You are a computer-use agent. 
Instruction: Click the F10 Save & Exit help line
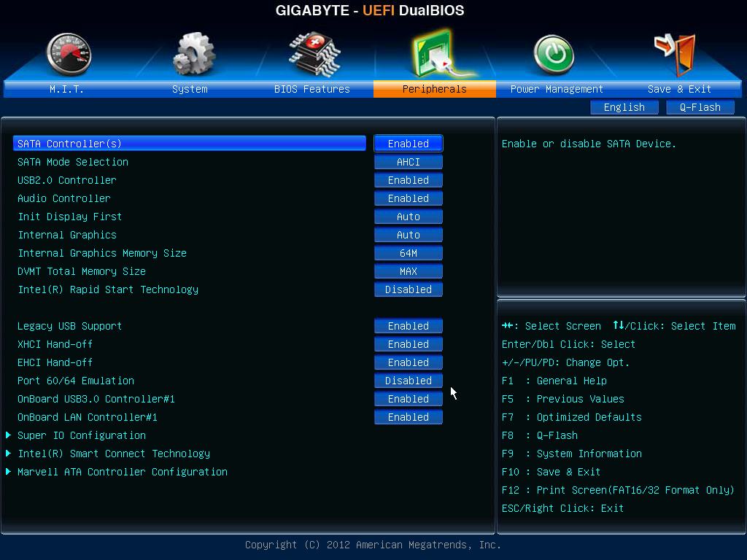[x=551, y=472]
